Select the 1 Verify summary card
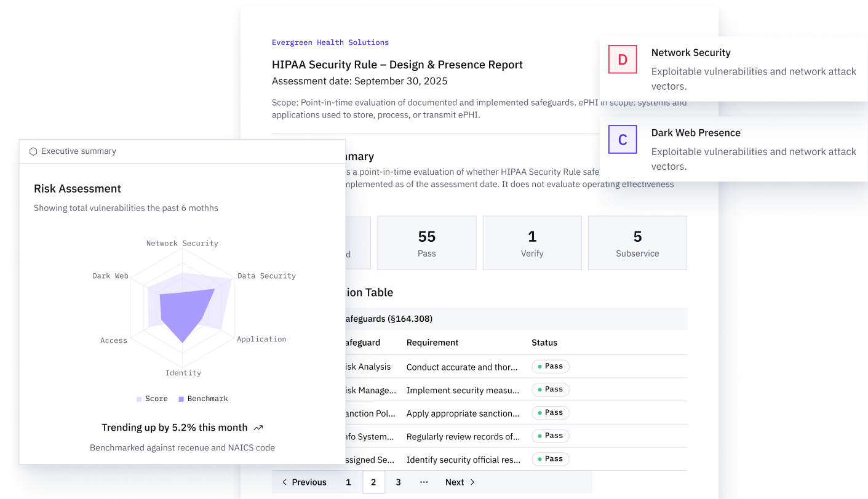This screenshot has height=499, width=868. coord(532,243)
